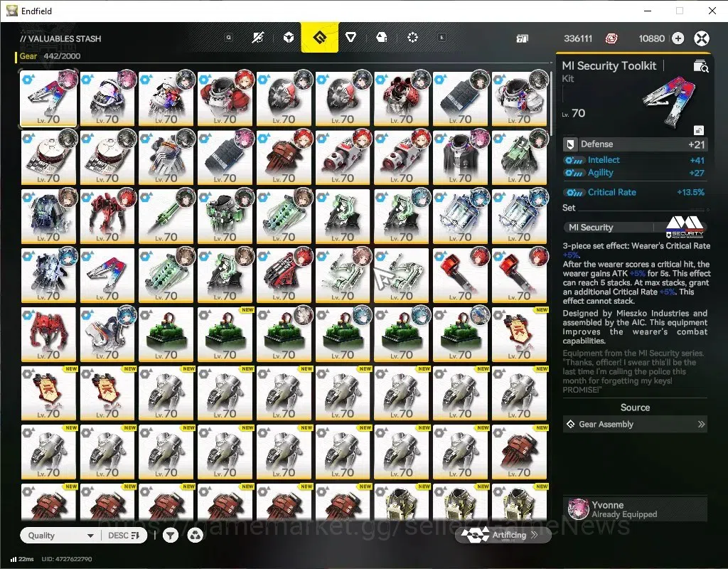
Task: Select the highlighted yellow Gear tab
Action: tap(319, 37)
